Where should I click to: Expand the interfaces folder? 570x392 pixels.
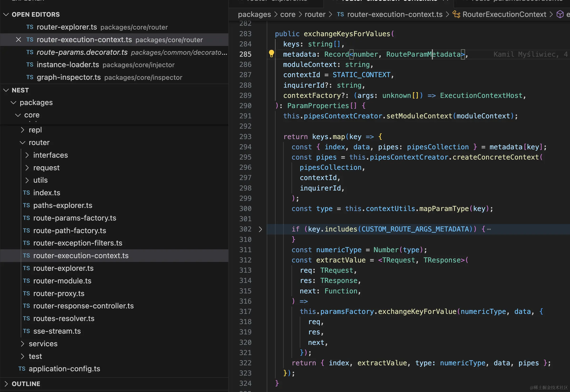point(27,155)
